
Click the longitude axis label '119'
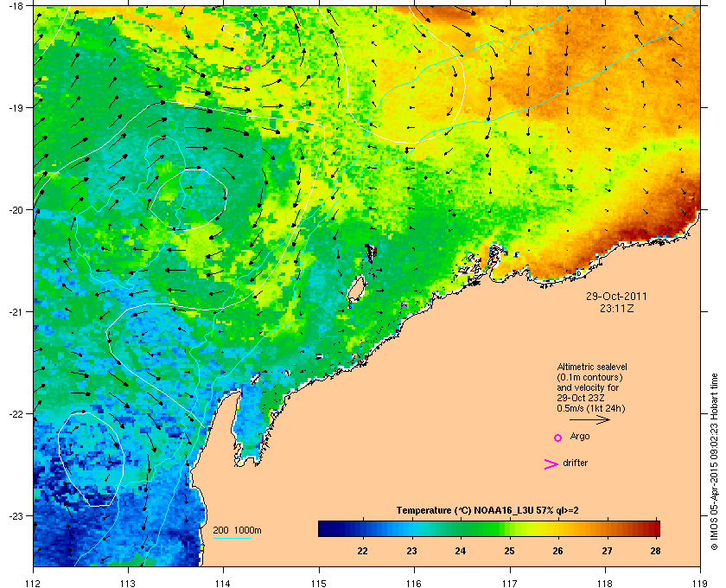(x=700, y=584)
